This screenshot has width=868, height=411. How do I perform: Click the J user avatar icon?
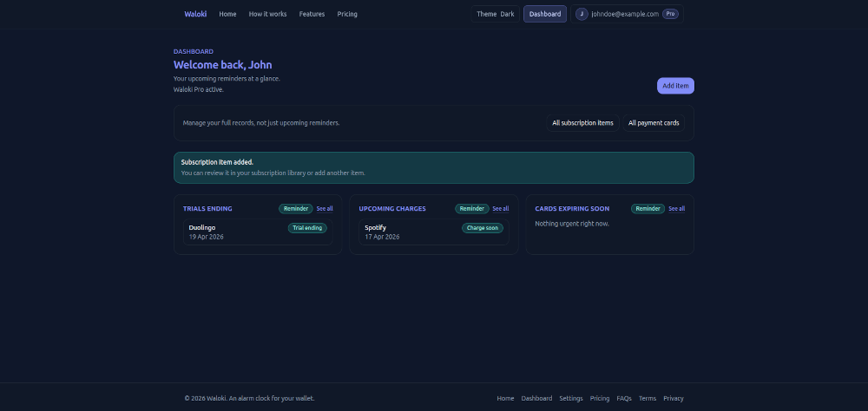[x=582, y=14]
